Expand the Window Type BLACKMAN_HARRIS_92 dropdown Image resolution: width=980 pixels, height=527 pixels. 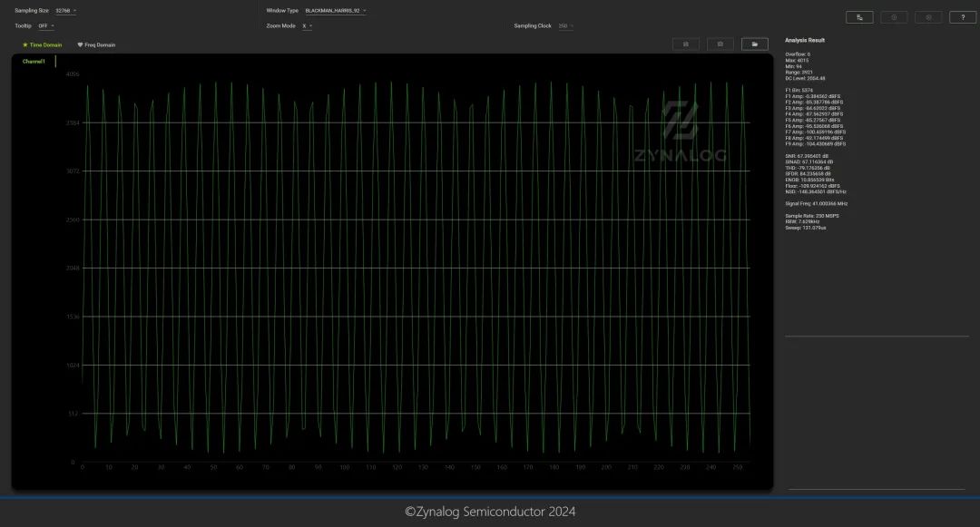pyautogui.click(x=336, y=11)
